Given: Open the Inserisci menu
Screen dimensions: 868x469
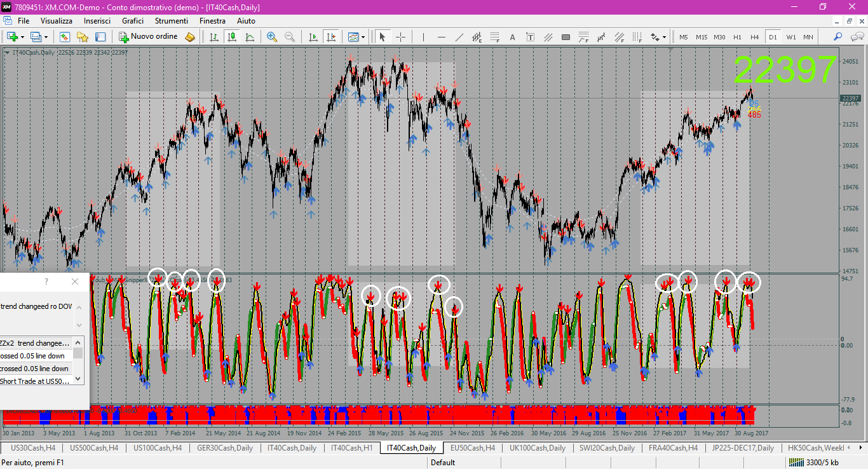Looking at the screenshot, I should pyautogui.click(x=97, y=21).
